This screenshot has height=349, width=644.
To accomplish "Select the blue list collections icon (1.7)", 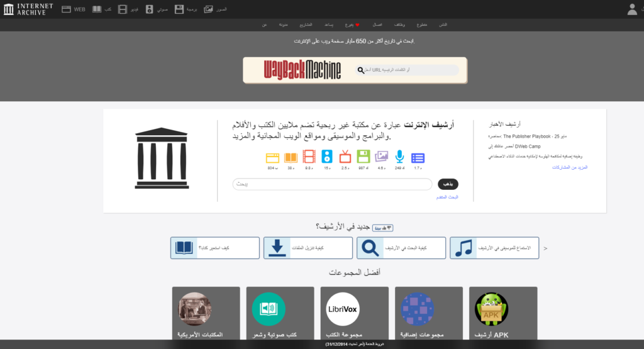I will (418, 158).
